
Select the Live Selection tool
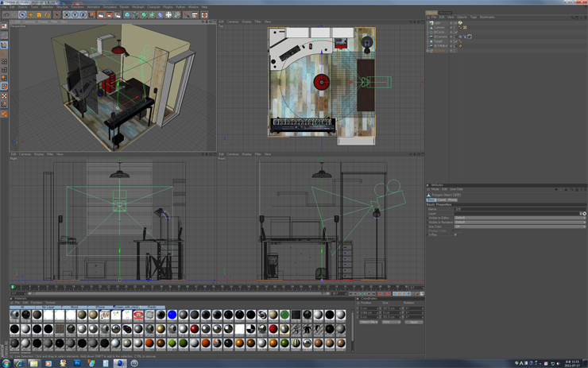click(22, 15)
